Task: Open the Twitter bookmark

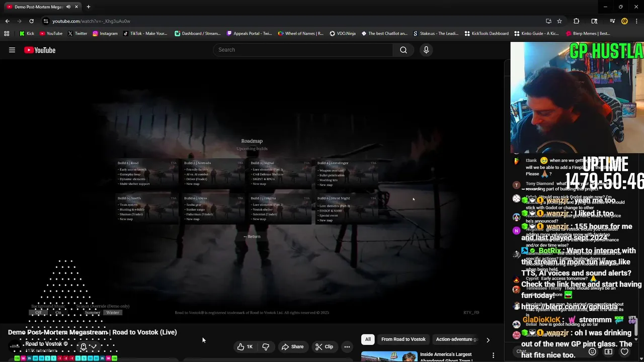Action: point(77,34)
